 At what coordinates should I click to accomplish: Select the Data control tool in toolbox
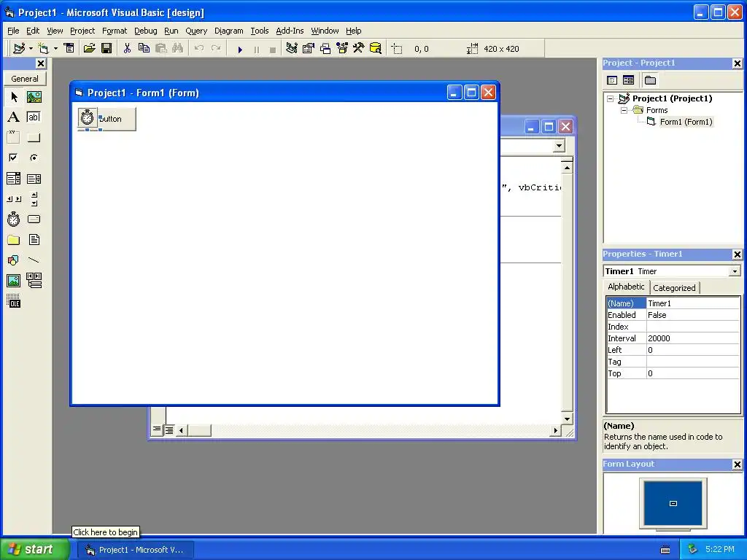34,281
